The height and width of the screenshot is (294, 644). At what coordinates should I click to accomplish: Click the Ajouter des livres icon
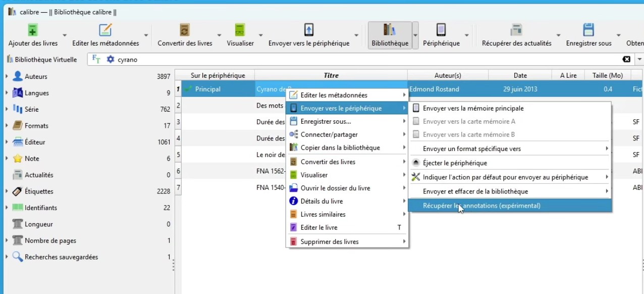pyautogui.click(x=33, y=30)
